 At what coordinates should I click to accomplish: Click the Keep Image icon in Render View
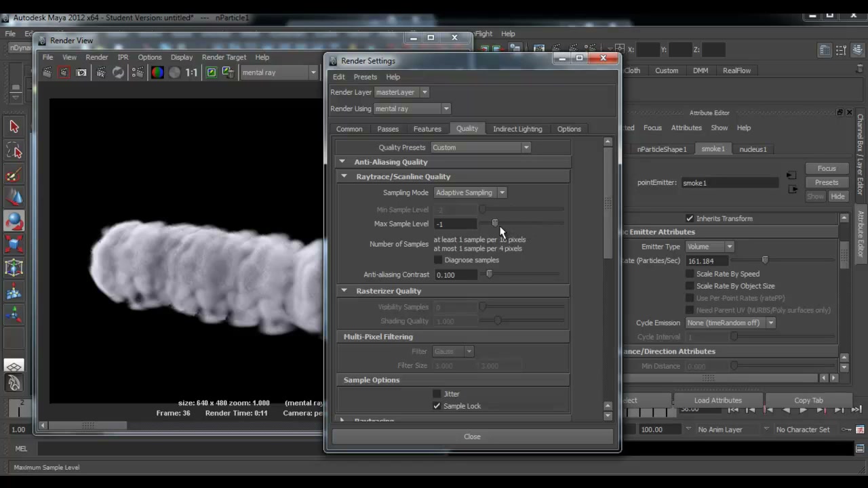click(x=212, y=73)
